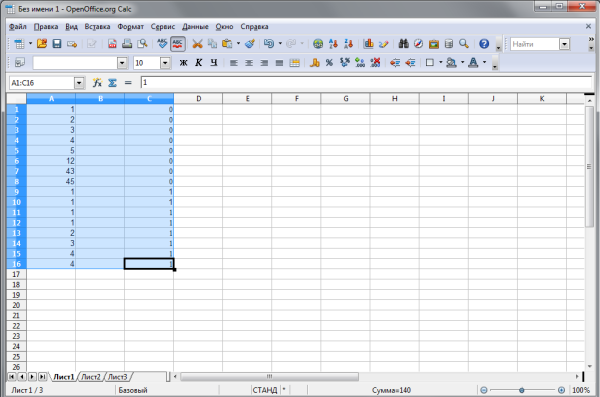
Task: Click the Найти search field
Action: coord(535,44)
